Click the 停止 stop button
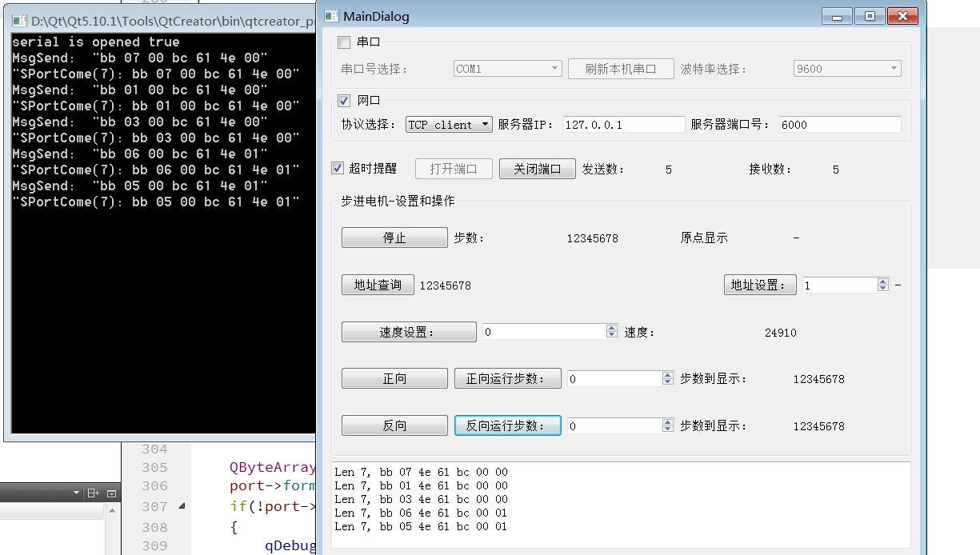Screen dimensions: 980x555 [394, 238]
